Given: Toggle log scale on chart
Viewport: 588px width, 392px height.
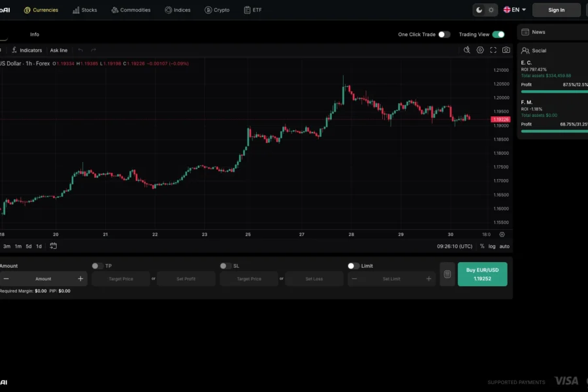Looking at the screenshot, I should coord(491,246).
